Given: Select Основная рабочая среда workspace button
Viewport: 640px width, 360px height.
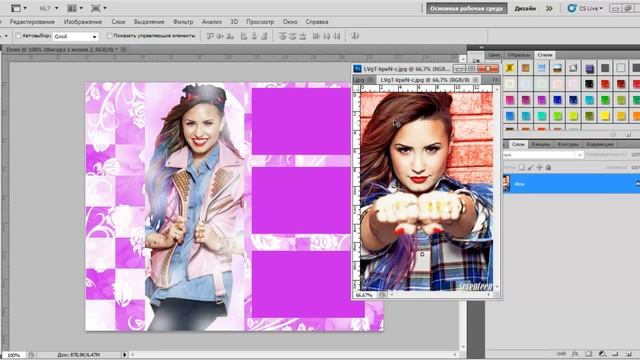Looking at the screenshot, I should point(467,8).
